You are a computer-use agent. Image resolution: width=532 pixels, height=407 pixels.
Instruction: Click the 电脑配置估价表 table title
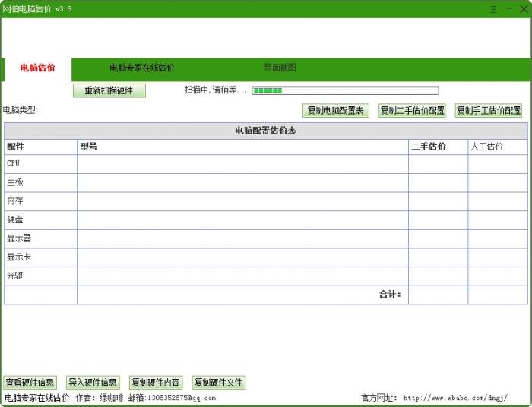coord(266,131)
